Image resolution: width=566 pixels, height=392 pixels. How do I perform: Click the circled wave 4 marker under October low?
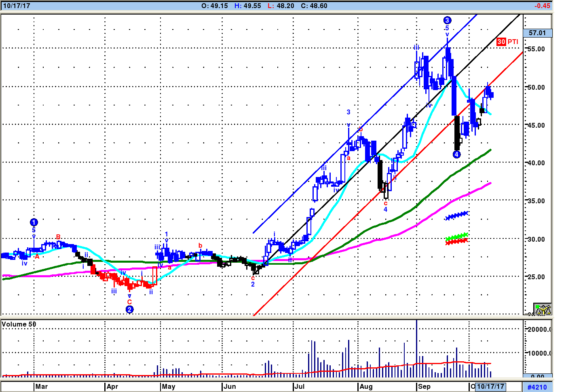click(456, 154)
